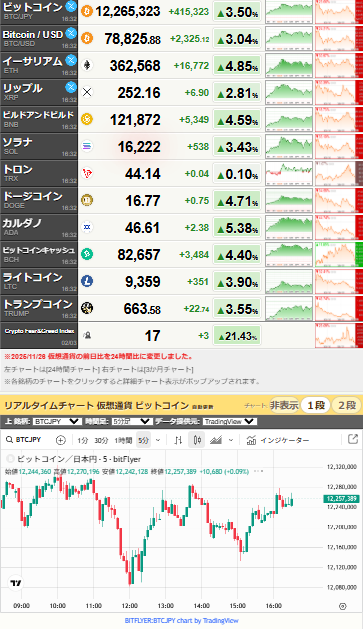Open chart settings gear near time axis

(342, 606)
